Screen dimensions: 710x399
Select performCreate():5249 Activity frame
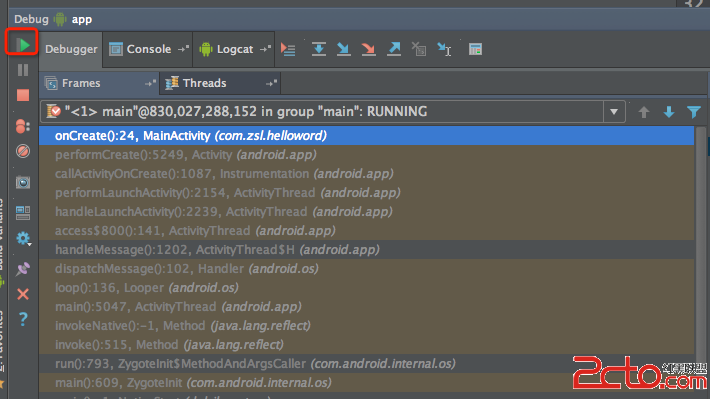point(366,154)
